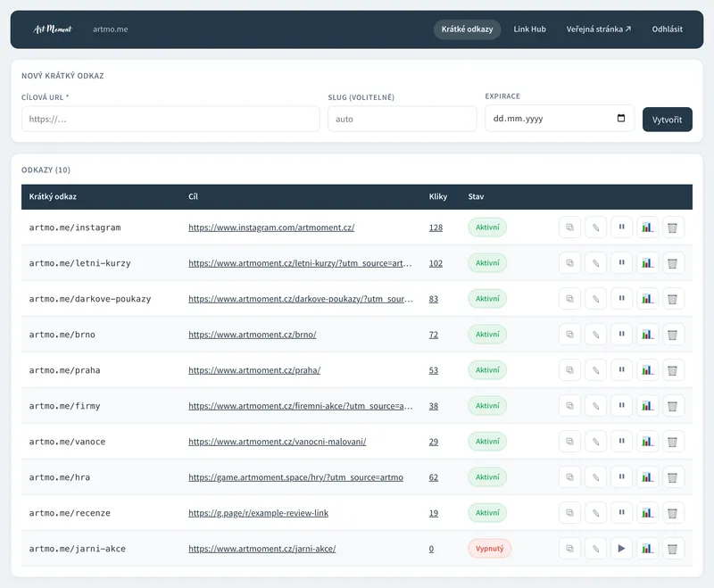Edit the artmo.me/jarni-akce link

[x=595, y=549]
